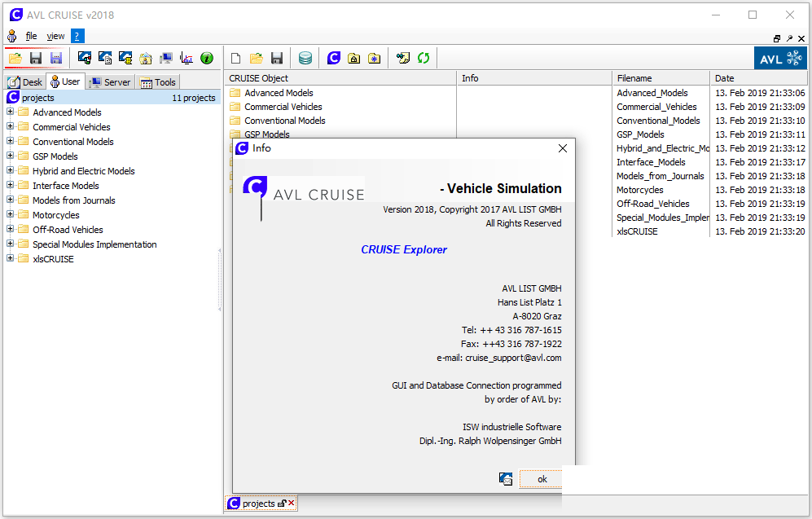Expand the Hybrid and Electric Models node
The width and height of the screenshot is (812, 519).
(x=10, y=170)
